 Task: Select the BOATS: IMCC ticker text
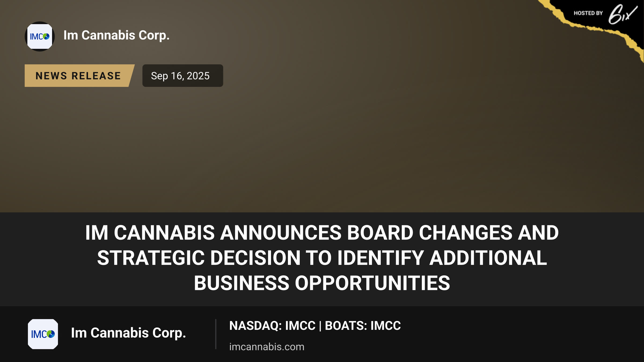(x=363, y=326)
